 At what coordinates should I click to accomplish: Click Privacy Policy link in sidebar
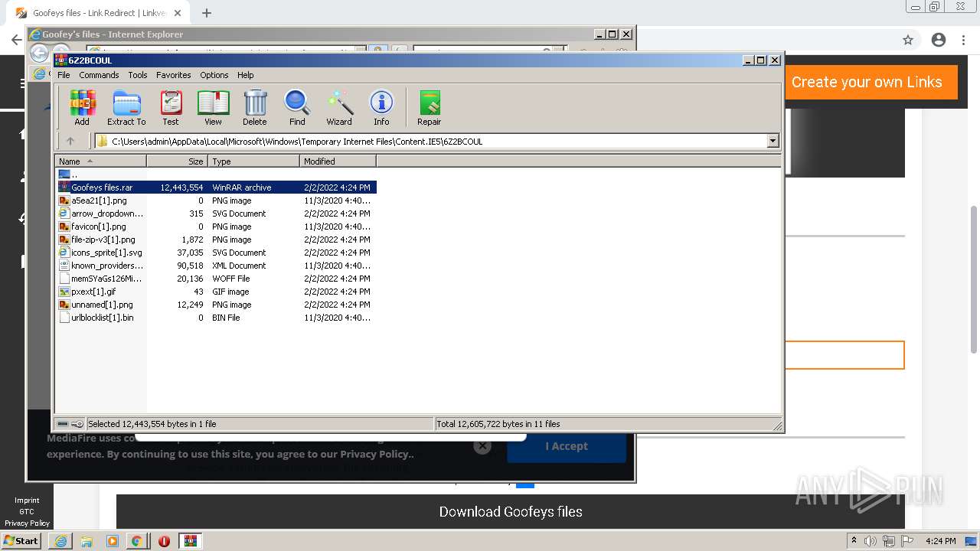point(27,523)
